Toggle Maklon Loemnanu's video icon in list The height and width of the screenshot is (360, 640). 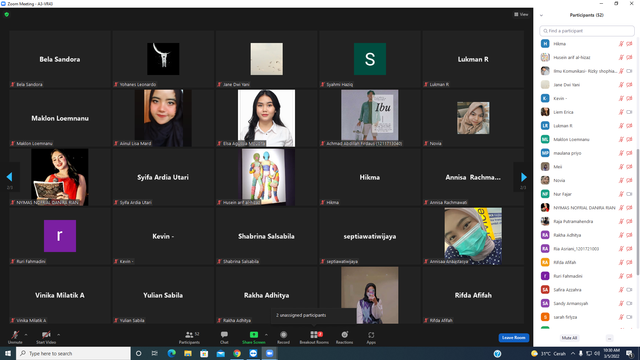(x=629, y=140)
